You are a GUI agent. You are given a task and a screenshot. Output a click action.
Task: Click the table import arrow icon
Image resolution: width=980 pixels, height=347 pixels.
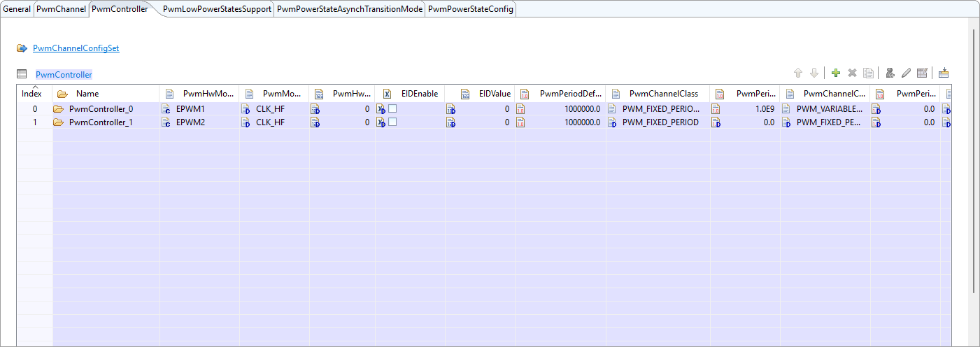943,73
